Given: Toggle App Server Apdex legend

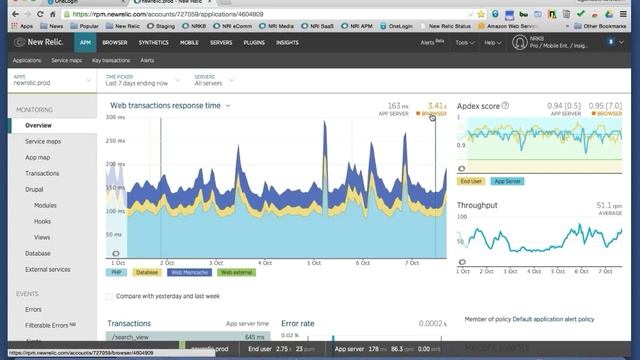Looking at the screenshot, I should [x=507, y=181].
